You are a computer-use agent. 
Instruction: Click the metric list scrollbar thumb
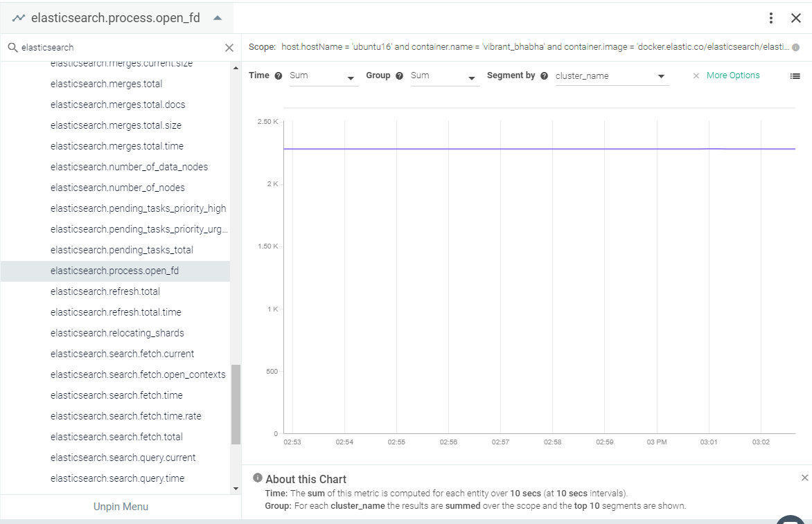[x=236, y=404]
